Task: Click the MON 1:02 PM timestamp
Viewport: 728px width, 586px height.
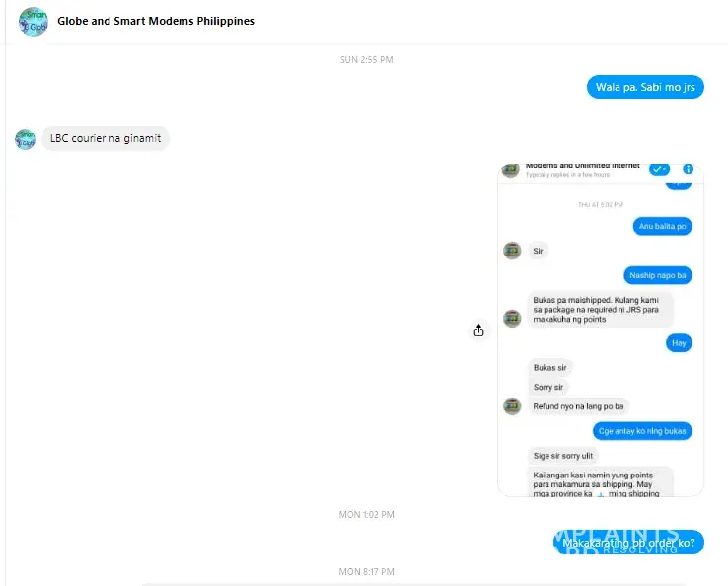Action: (x=366, y=515)
